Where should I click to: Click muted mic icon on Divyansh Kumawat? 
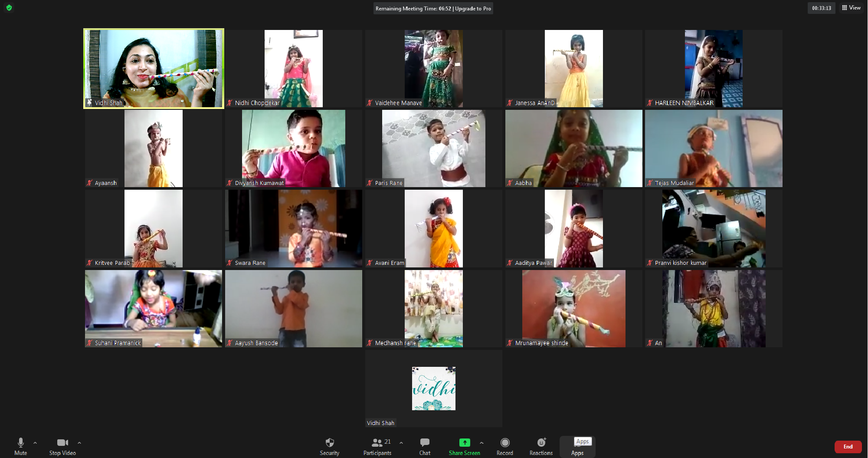229,183
